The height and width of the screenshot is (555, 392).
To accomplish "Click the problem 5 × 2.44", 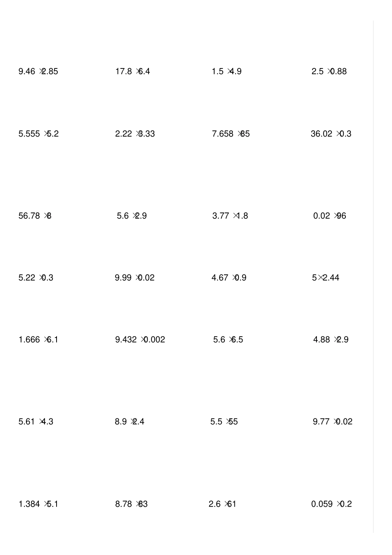I will tap(326, 278).
